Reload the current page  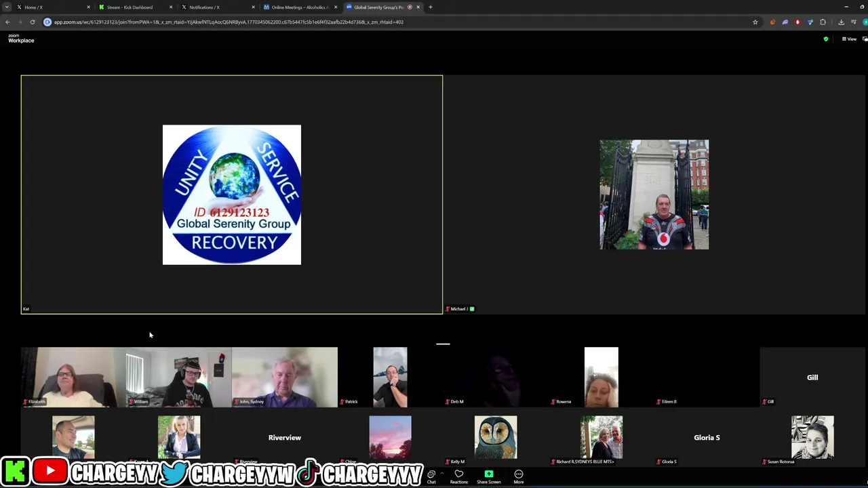point(32,22)
